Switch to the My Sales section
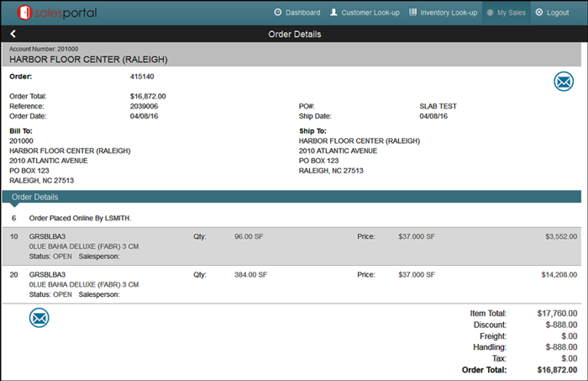The height and width of the screenshot is (381, 588). [x=507, y=13]
